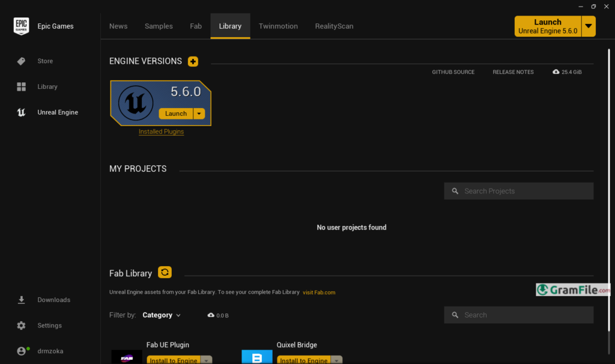
Task: Expand Quixel Bridge Install to Engine arrow
Action: tap(336, 360)
